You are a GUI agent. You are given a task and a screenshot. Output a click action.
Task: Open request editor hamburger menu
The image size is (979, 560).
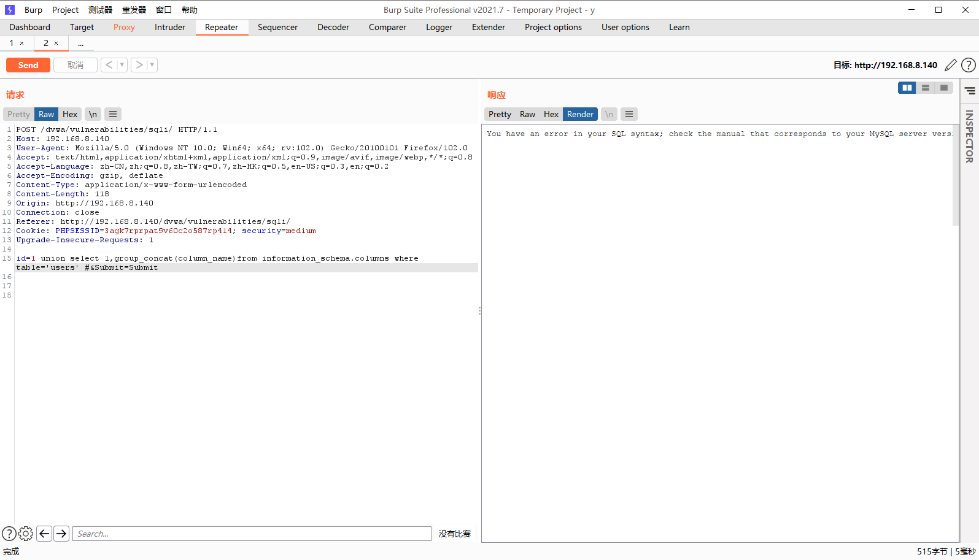(113, 114)
